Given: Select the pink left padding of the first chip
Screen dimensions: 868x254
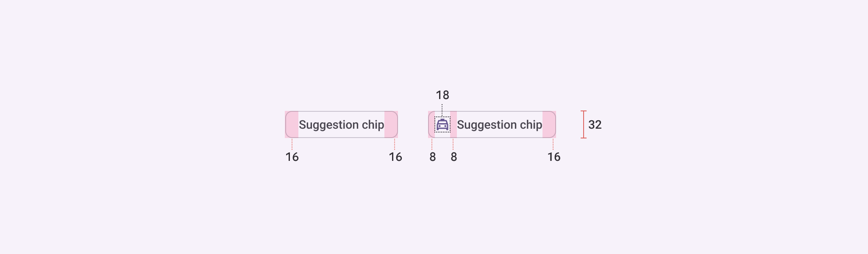Looking at the screenshot, I should [292, 124].
